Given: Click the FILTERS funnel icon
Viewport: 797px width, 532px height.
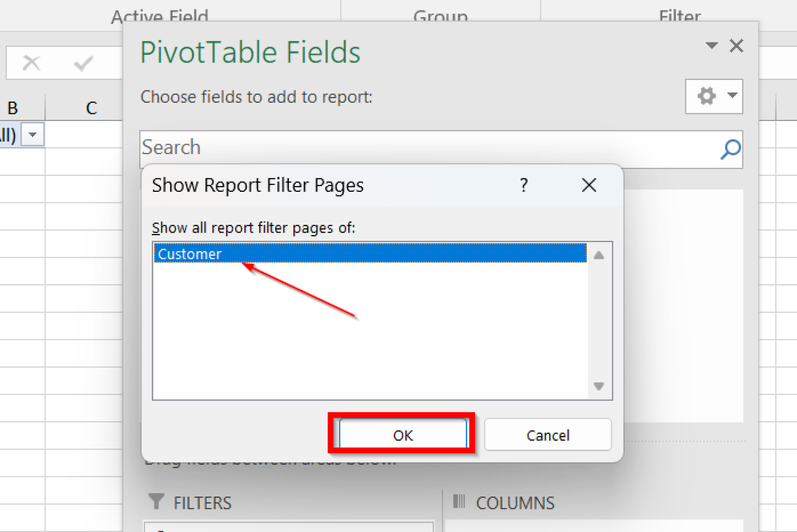Looking at the screenshot, I should pos(156,502).
